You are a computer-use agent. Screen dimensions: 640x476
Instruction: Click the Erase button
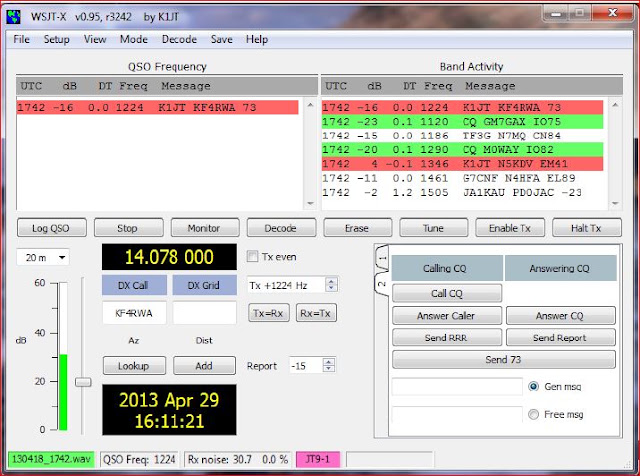(x=358, y=228)
